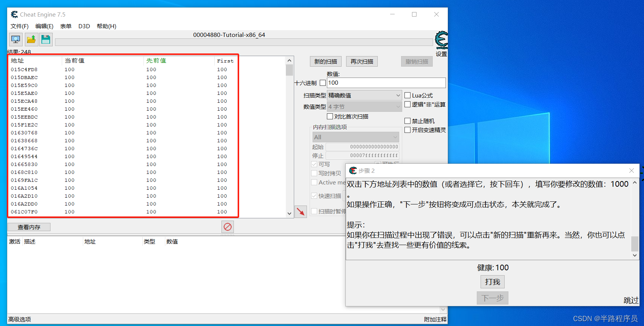Toggle the hexadecimal checkbox
Screen dimensions: 644x326
pyautogui.click(x=323, y=83)
